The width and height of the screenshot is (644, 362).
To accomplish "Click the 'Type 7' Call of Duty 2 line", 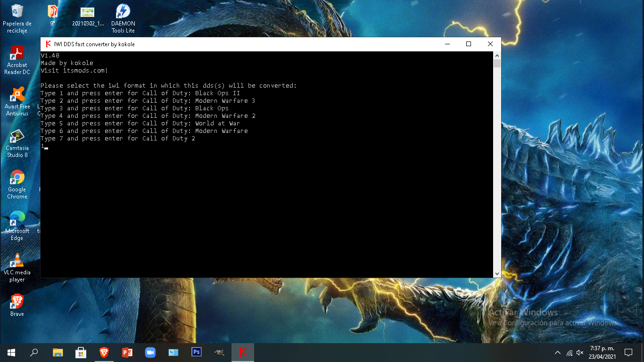I will (118, 139).
